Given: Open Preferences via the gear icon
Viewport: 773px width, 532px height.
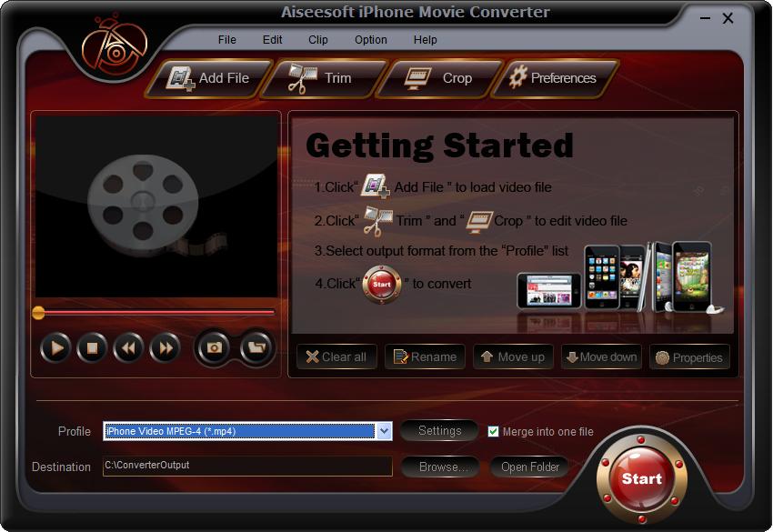Looking at the screenshot, I should pos(555,78).
